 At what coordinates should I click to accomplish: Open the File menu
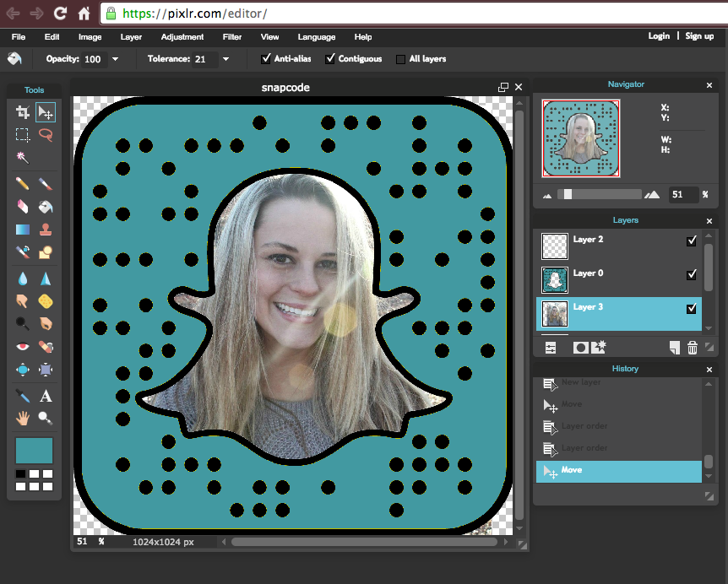[19, 37]
